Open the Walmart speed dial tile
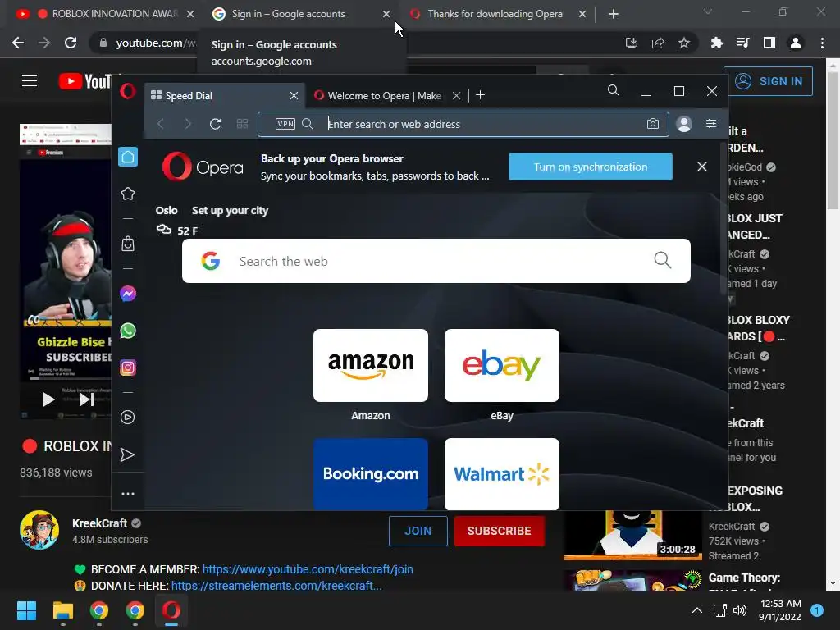 tap(502, 473)
